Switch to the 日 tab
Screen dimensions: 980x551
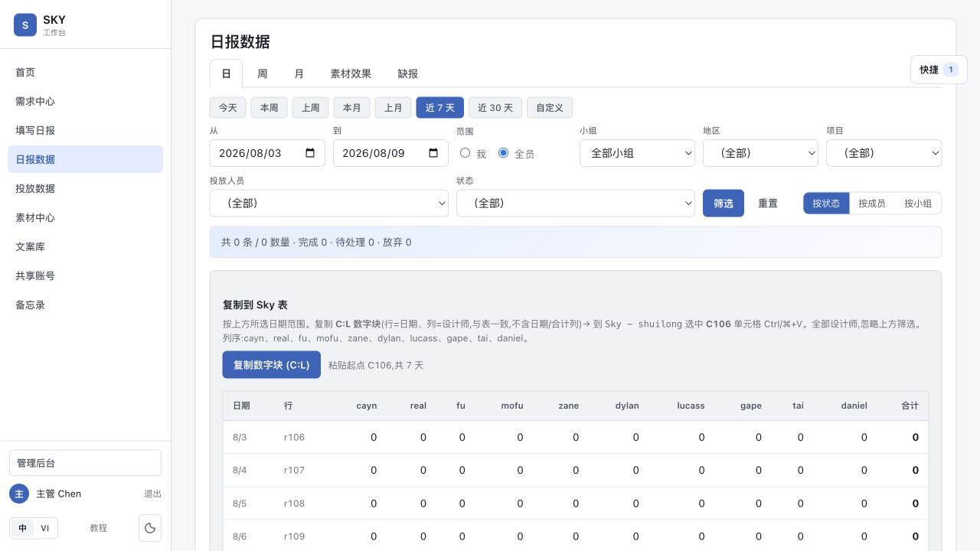pyautogui.click(x=226, y=74)
